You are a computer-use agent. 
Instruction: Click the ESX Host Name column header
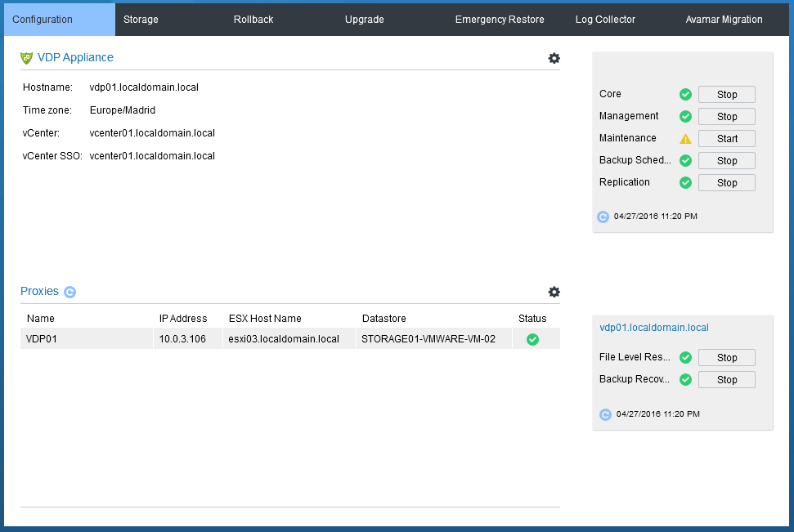pos(265,319)
